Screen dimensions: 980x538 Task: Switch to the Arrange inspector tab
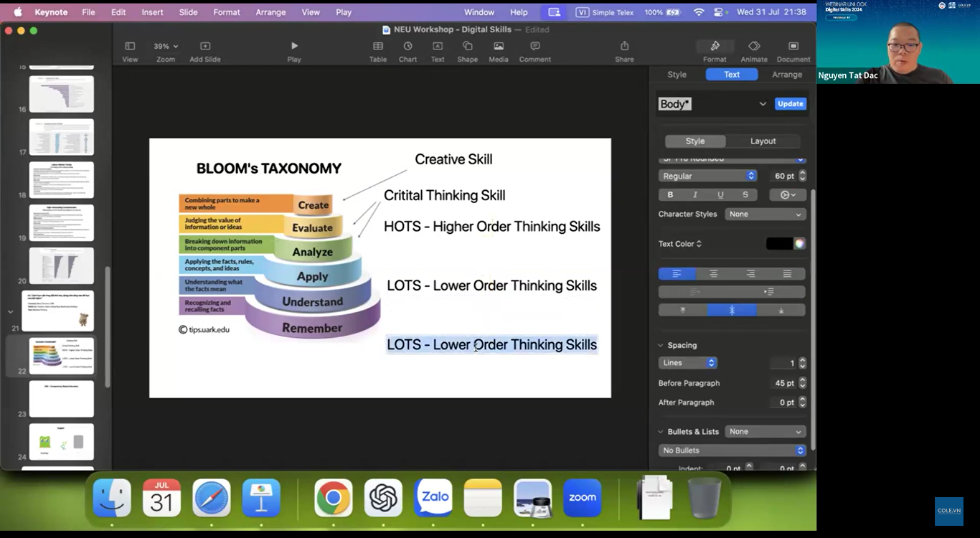pyautogui.click(x=787, y=75)
